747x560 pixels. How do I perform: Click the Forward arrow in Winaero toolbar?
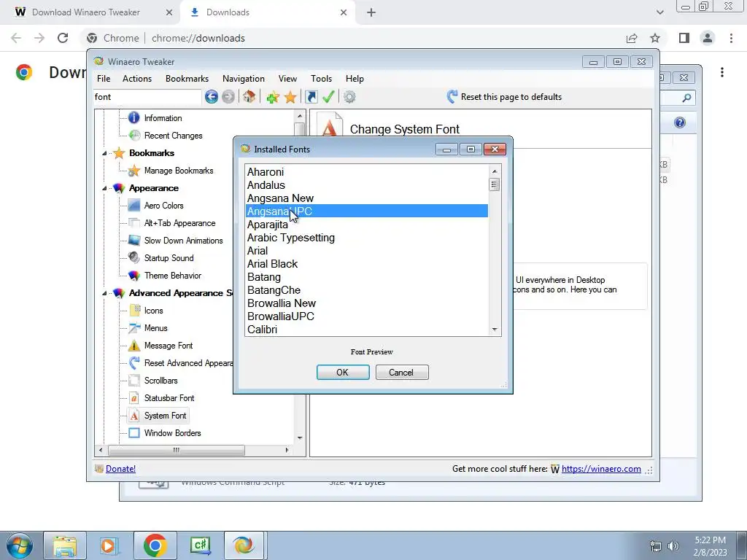(228, 97)
